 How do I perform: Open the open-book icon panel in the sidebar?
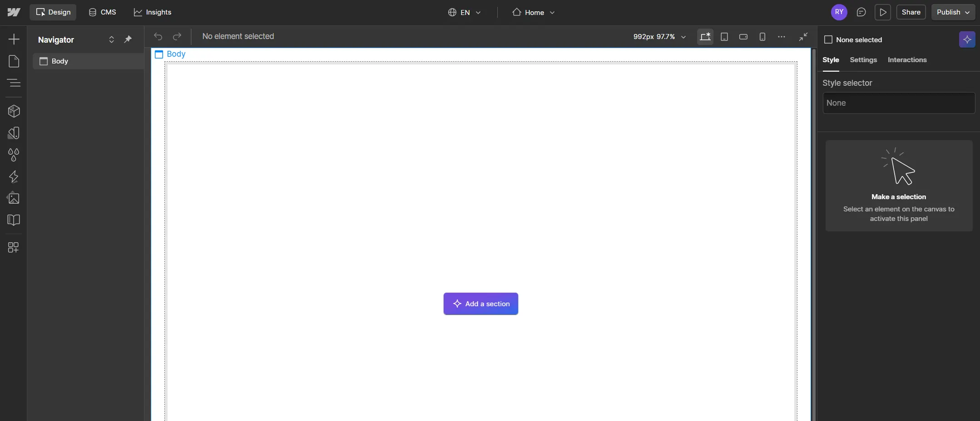click(14, 220)
